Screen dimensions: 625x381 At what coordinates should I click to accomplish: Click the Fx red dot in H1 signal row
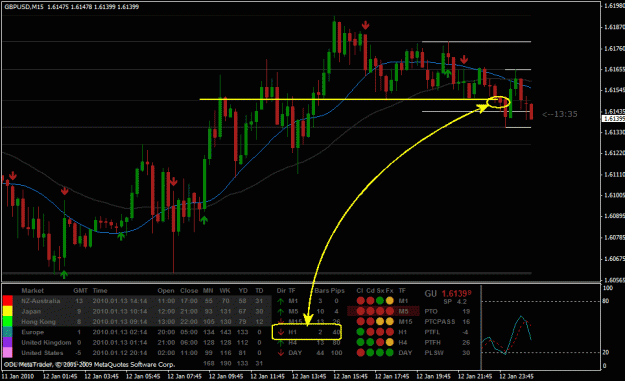point(389,332)
